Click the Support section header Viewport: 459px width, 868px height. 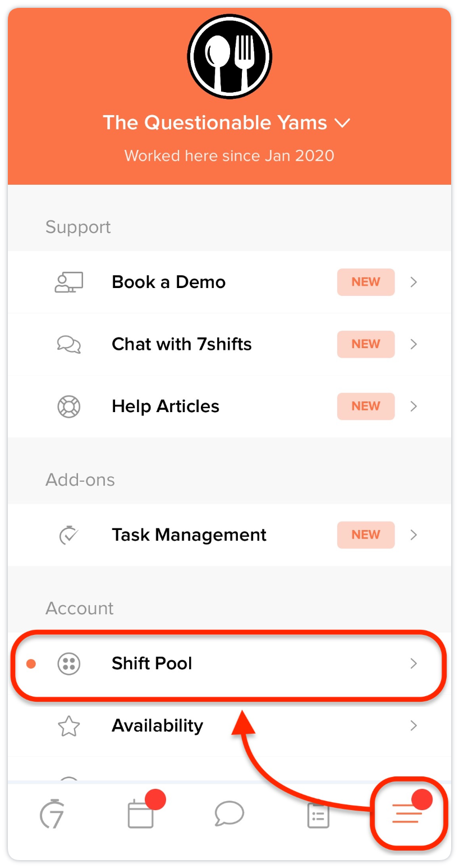pos(78,227)
